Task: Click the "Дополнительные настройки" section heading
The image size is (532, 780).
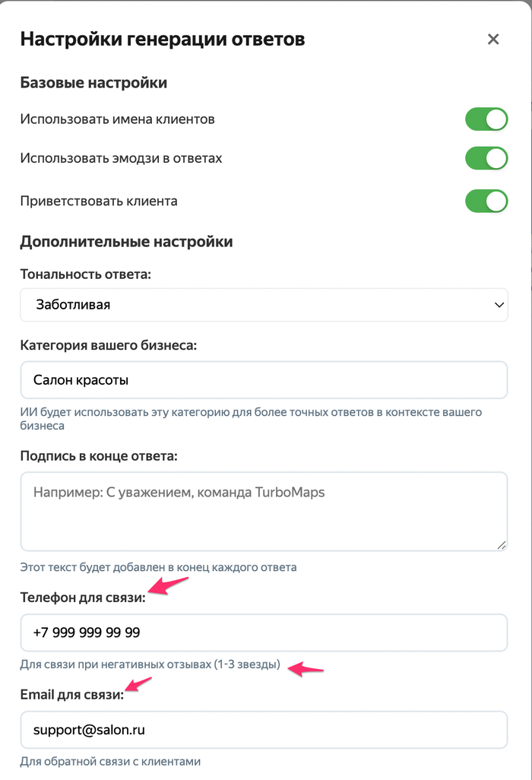Action: pos(126,242)
